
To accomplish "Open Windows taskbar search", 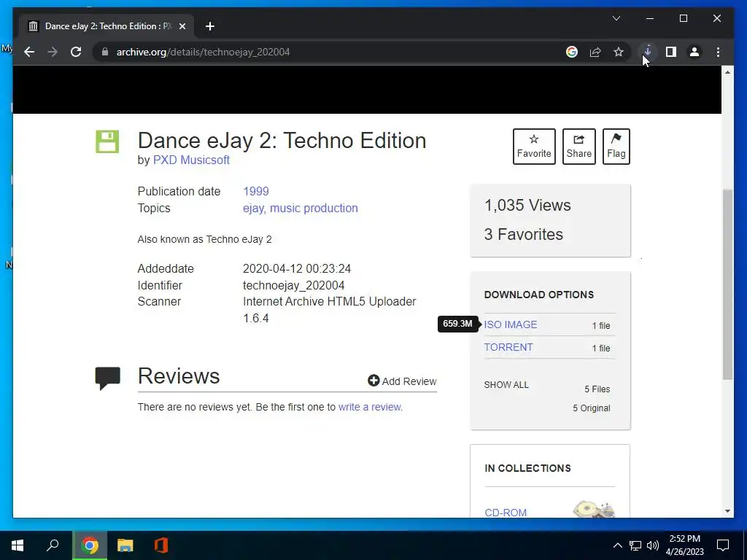I will coord(53,545).
